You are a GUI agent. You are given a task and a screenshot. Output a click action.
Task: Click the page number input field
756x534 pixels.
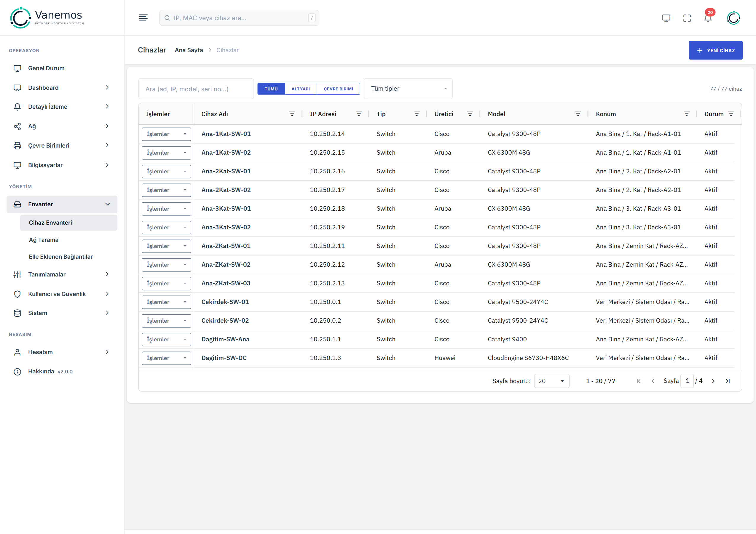[x=687, y=381]
